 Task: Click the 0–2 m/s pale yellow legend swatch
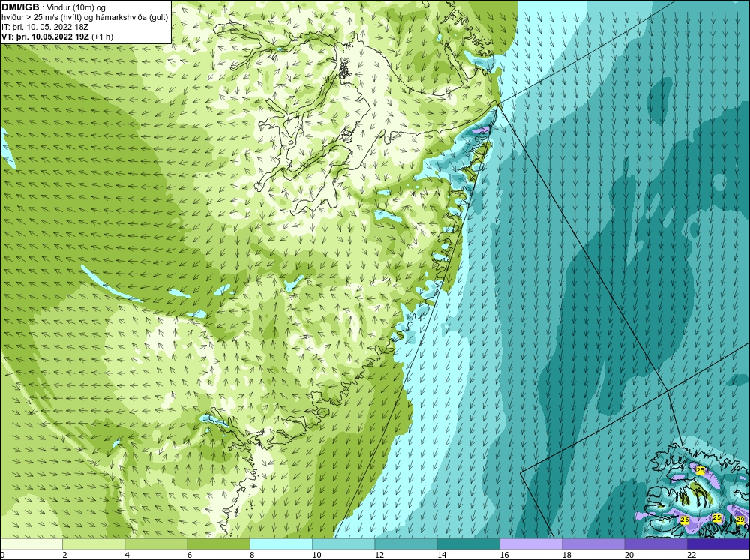[x=31, y=544]
